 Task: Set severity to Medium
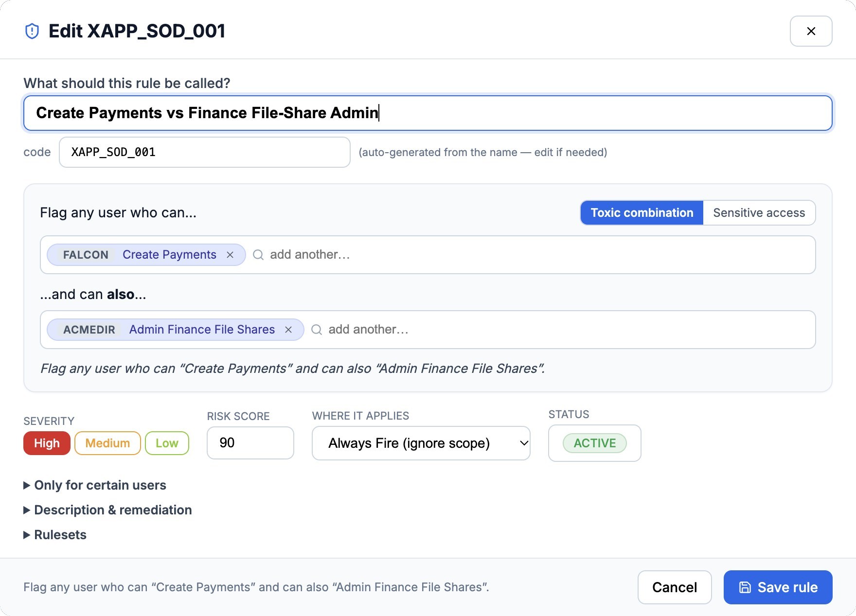[107, 443]
